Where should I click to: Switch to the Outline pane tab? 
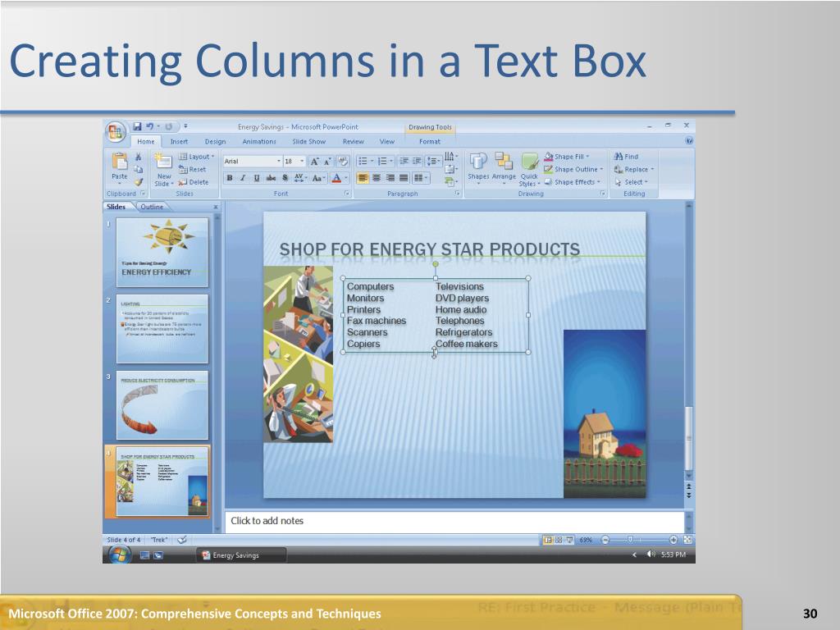(152, 207)
